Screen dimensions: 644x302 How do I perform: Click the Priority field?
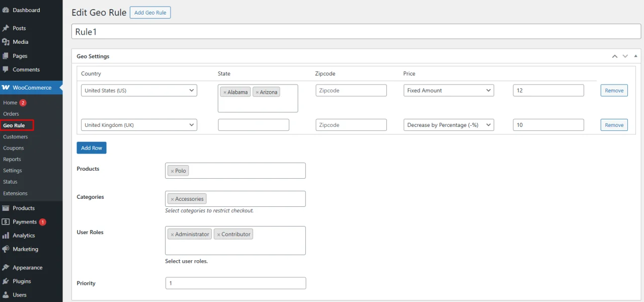pyautogui.click(x=235, y=283)
